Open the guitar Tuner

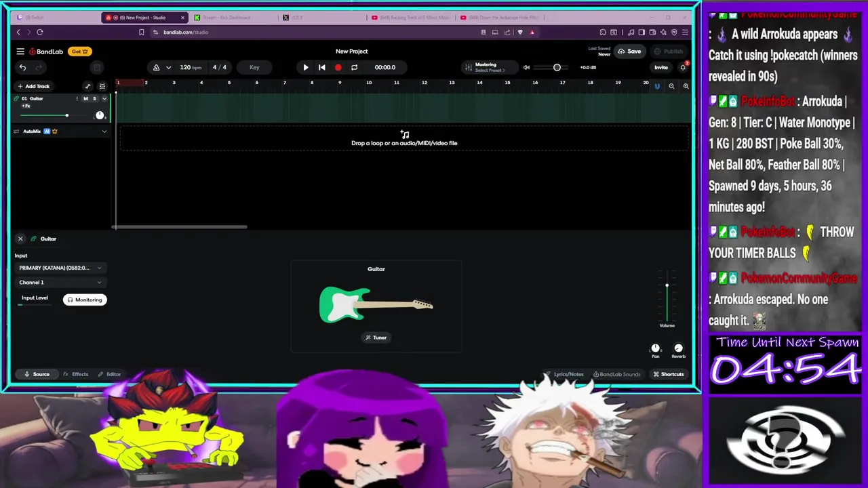point(376,338)
